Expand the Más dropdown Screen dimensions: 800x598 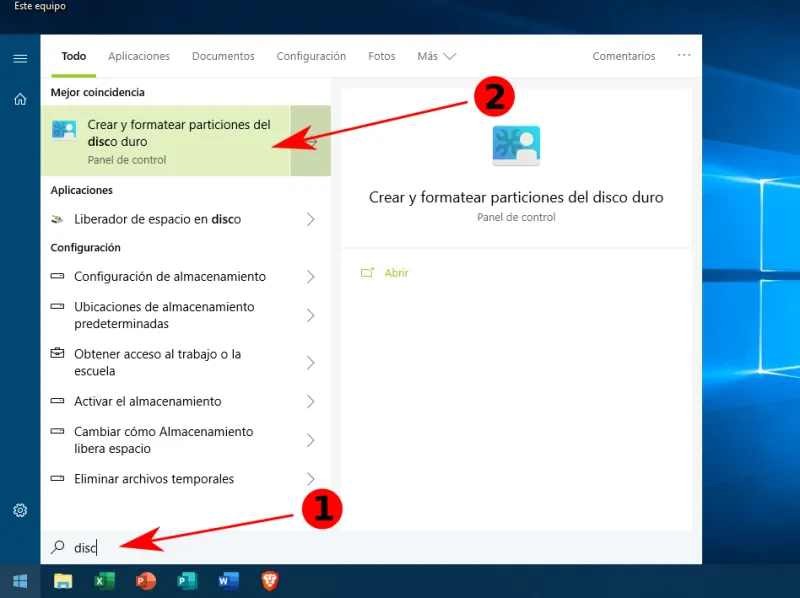[436, 56]
